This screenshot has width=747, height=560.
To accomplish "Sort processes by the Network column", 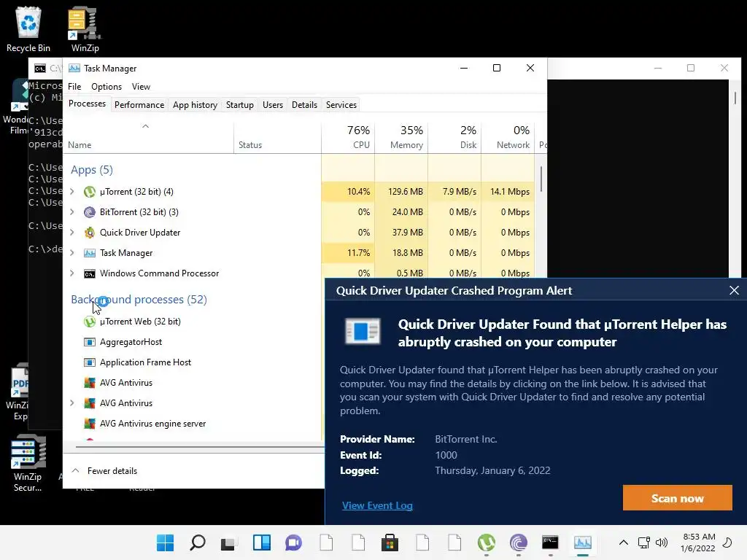I will [508, 138].
